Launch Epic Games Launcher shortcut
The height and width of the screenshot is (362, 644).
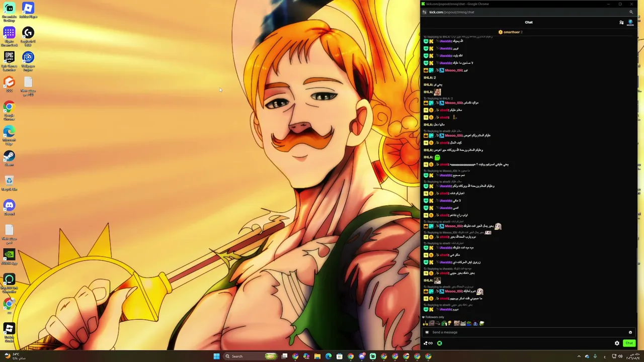[x=9, y=61]
